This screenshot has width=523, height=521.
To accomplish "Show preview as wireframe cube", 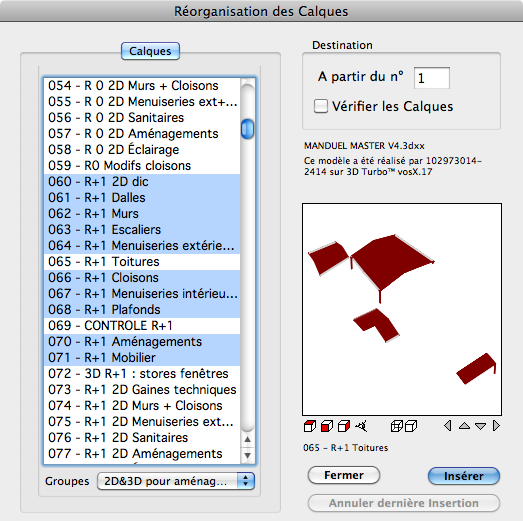I will pos(396,426).
